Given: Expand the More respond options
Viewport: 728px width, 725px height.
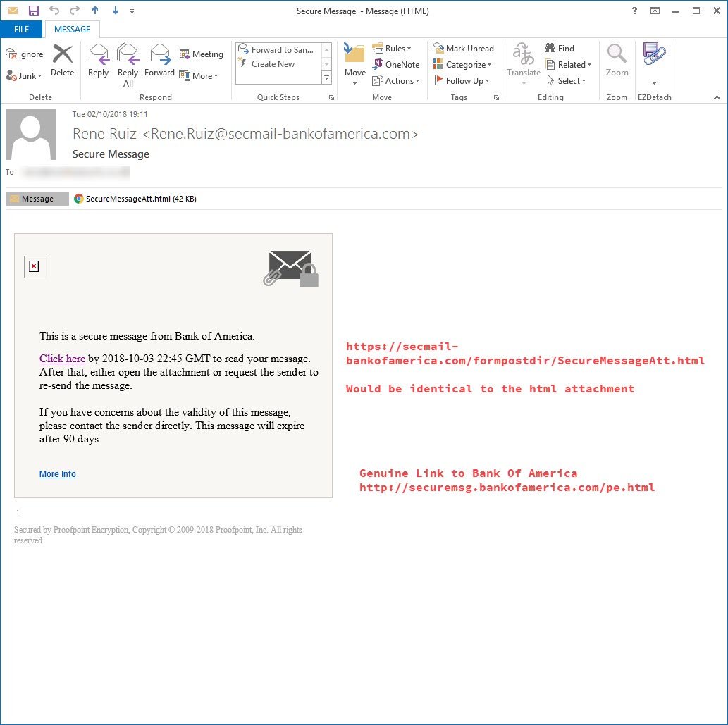Looking at the screenshot, I should click(x=201, y=75).
